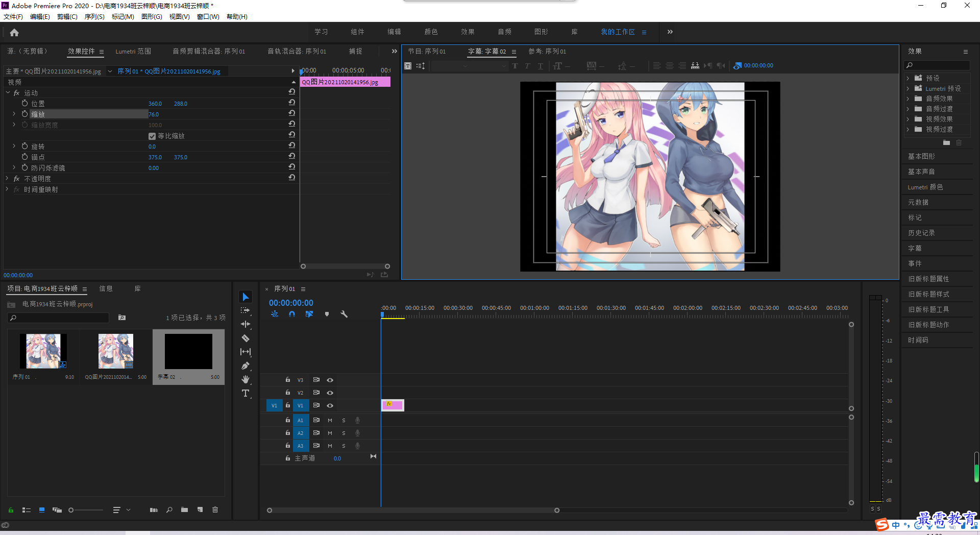Screen dimensions: 980x535
Task: Open the 序列(S) menu
Action: (94, 17)
